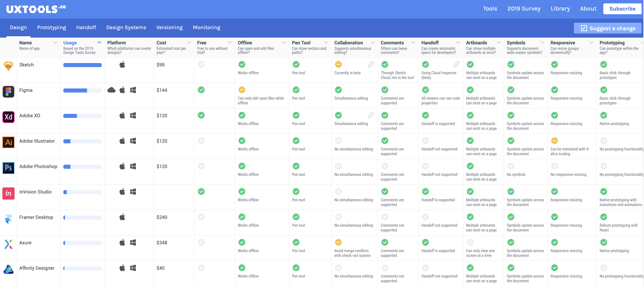Screen dimensions: 644x286
Task: Click the cloud platform icon for Figma
Action: tap(111, 90)
